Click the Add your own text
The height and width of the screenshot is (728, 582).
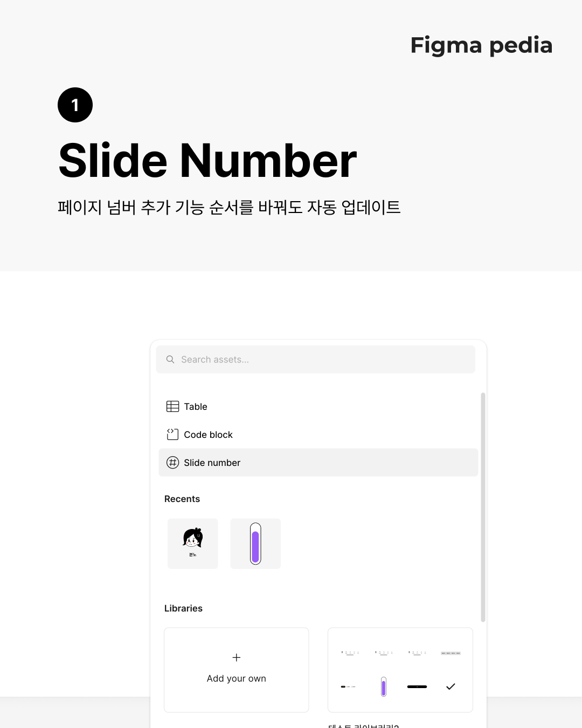tap(237, 678)
